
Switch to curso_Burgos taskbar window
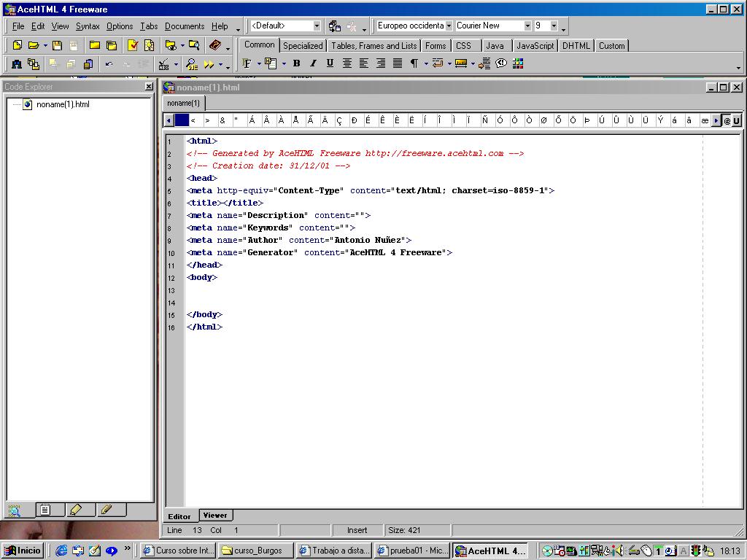point(255,551)
